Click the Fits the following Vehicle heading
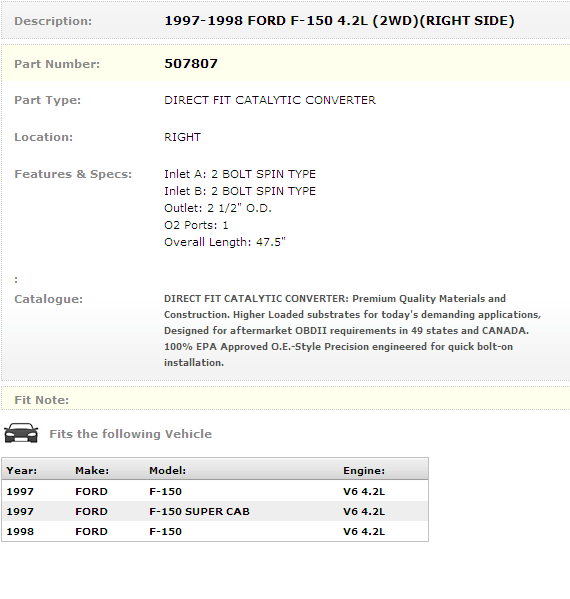The image size is (570, 599). click(131, 434)
